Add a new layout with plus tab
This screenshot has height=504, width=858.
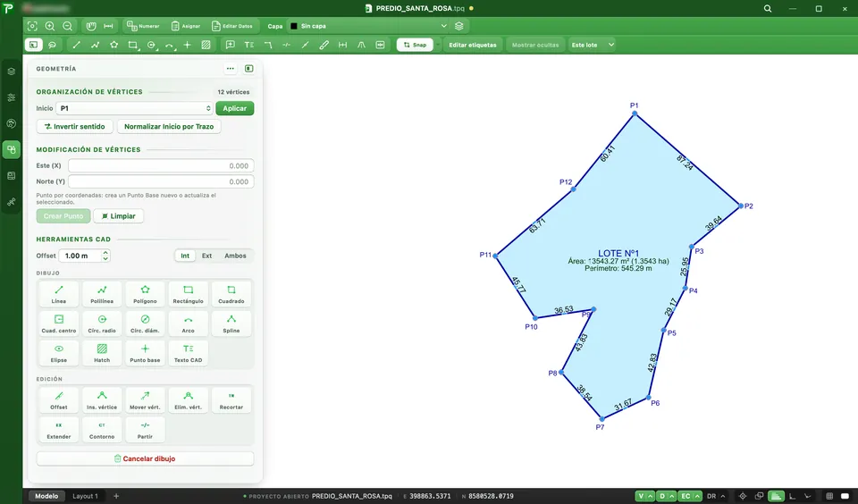[116, 496]
